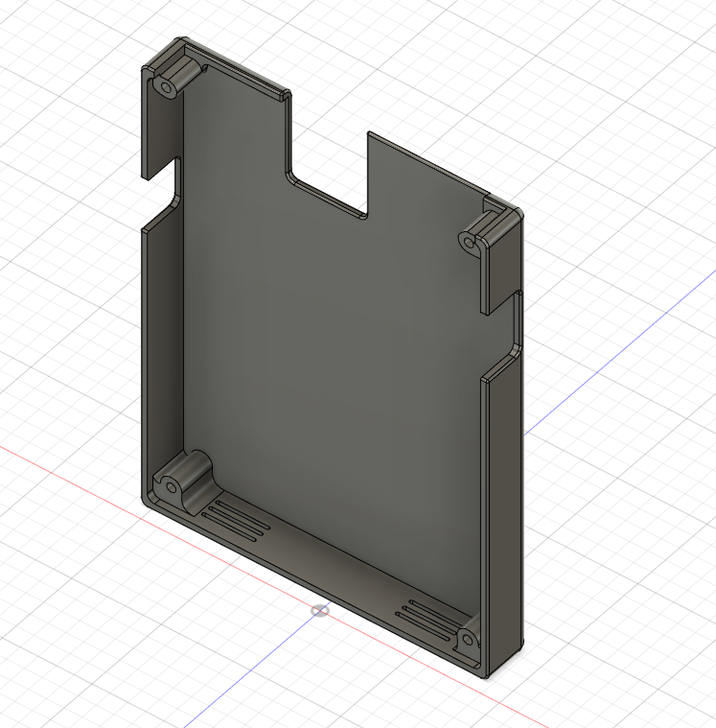Pick the left group of vent slots

(x=237, y=522)
